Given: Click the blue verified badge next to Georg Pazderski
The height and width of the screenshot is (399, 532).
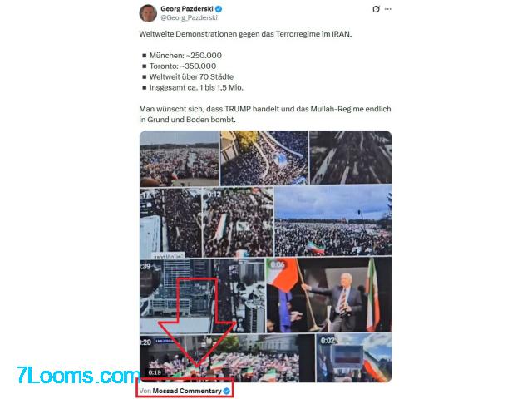Looking at the screenshot, I should (219, 9).
